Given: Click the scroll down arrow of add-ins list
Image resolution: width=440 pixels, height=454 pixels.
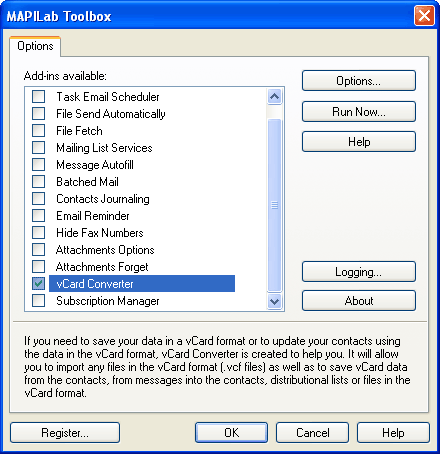Looking at the screenshot, I should point(275,302).
